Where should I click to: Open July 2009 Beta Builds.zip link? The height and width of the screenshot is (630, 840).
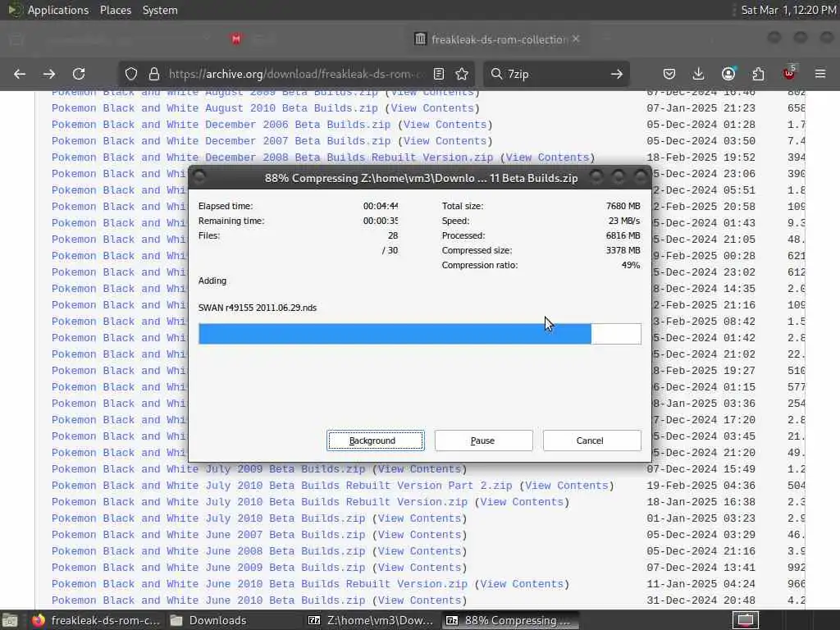point(208,469)
